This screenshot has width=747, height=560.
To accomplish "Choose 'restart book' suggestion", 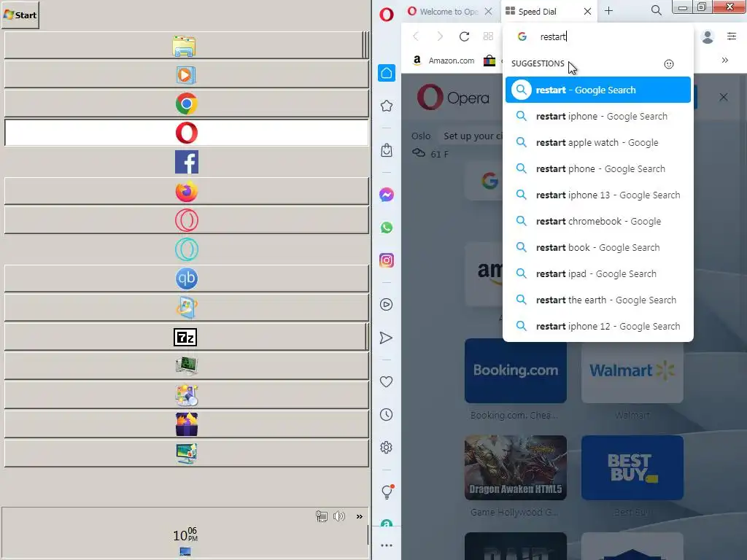I will (x=598, y=247).
